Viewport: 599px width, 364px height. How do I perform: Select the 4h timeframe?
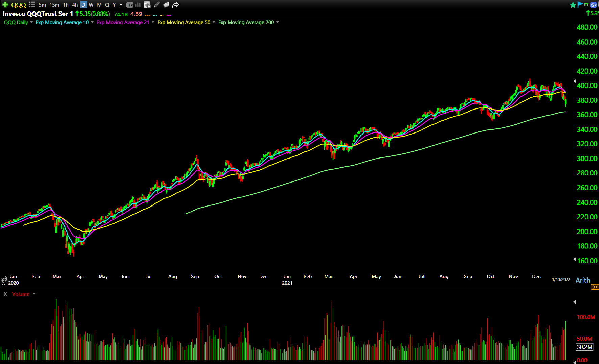[75, 5]
